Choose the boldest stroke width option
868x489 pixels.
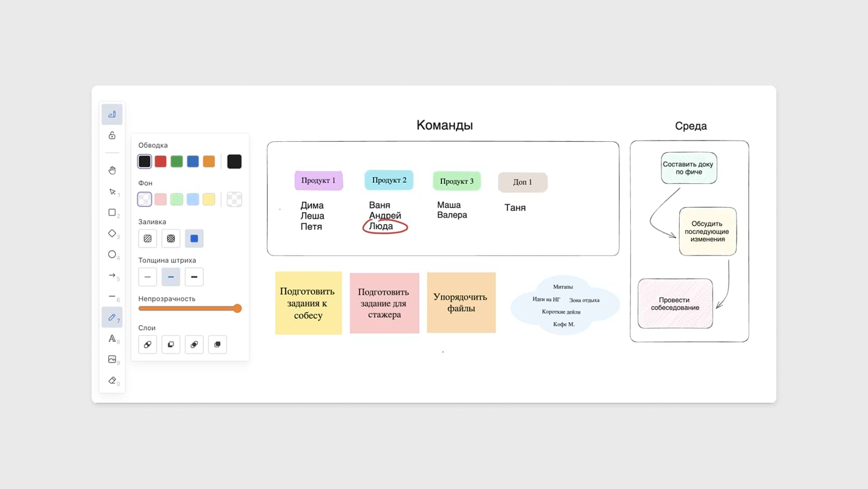194,277
